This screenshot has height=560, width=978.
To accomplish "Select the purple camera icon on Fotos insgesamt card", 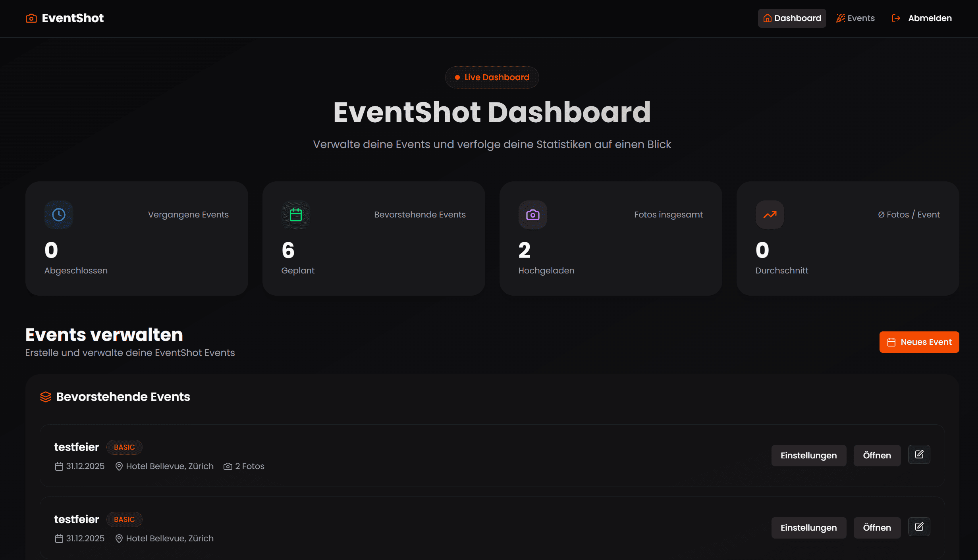I will [x=532, y=215].
